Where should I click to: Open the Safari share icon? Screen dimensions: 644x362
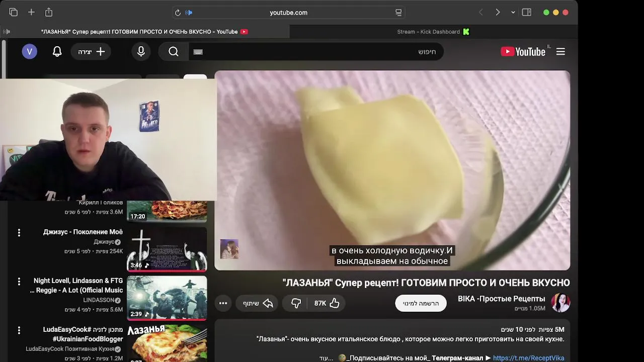(49, 12)
